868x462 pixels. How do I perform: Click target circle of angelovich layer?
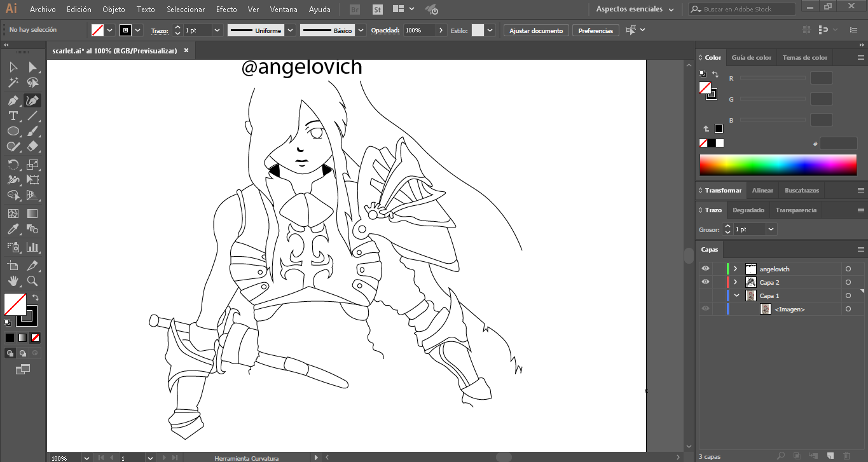[x=848, y=269]
